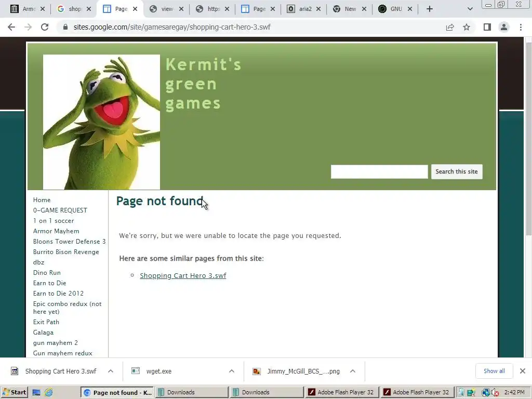The height and width of the screenshot is (399, 532).
Task: Click the taskbar clock showing 2:42 PM
Action: [x=514, y=392]
